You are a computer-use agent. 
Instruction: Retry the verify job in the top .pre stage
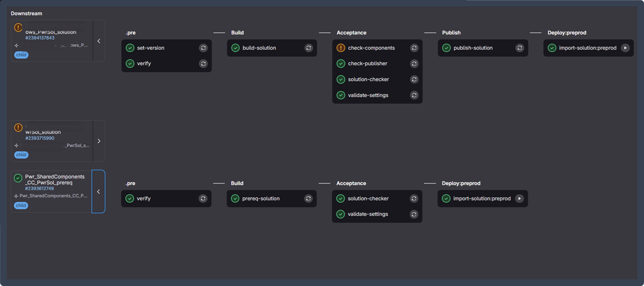(203, 64)
